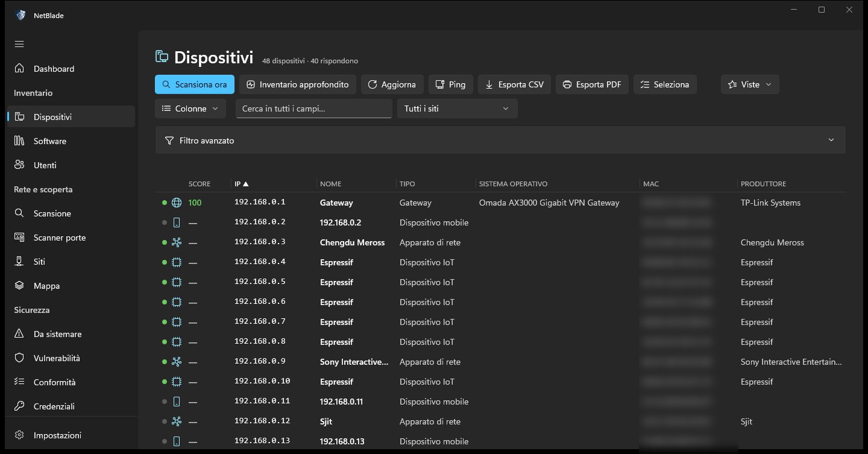Click the Scansione magnifier icon
Screen dimensions: 868x454
(20, 213)
